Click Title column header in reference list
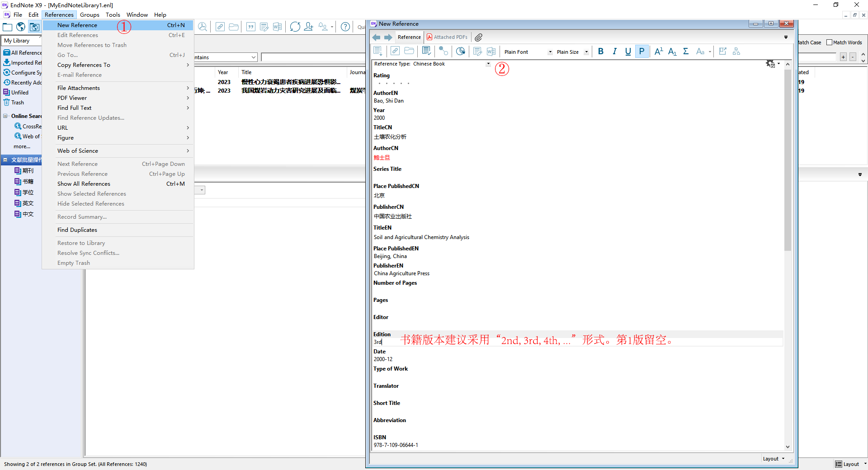The height and width of the screenshot is (470, 868). click(292, 72)
